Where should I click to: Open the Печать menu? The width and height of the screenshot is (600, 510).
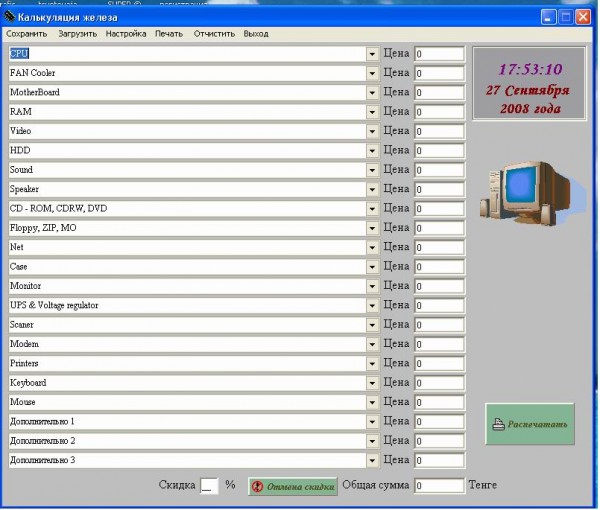pos(169,34)
